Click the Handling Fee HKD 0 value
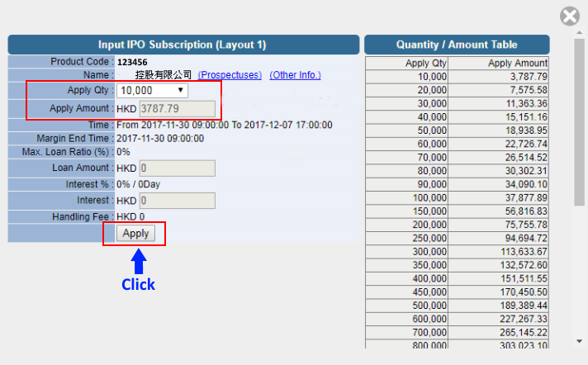The width and height of the screenshot is (588, 365). pos(130,217)
